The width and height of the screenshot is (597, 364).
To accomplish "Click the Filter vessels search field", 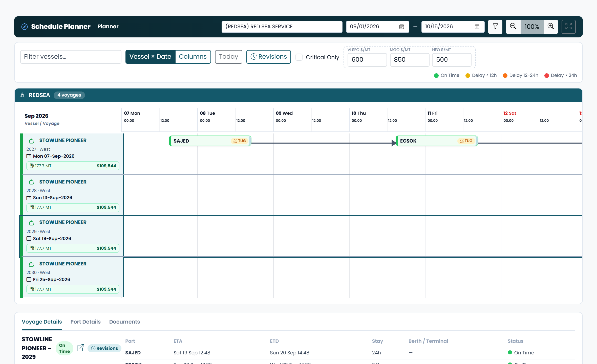I will [71, 57].
